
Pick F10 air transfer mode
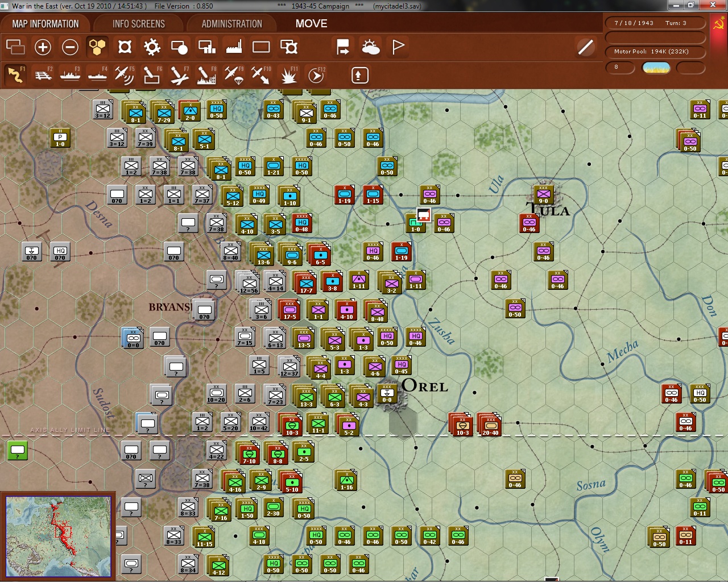click(x=261, y=75)
